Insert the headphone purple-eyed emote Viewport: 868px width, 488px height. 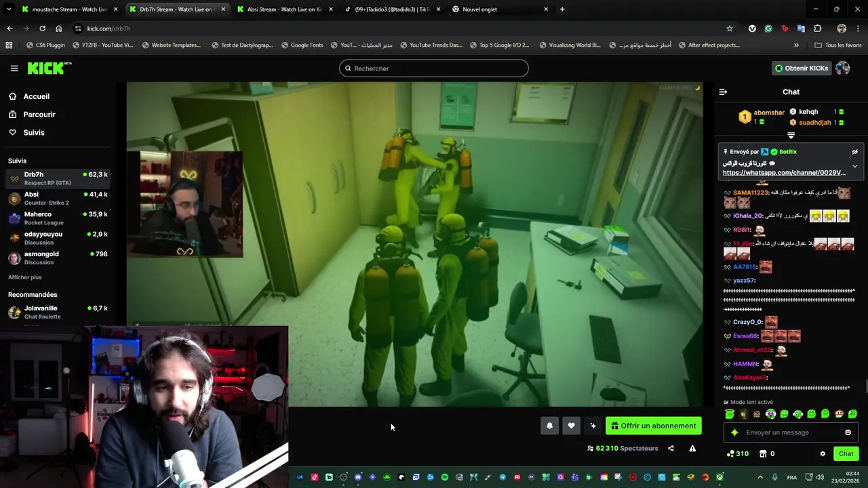[x=770, y=413]
